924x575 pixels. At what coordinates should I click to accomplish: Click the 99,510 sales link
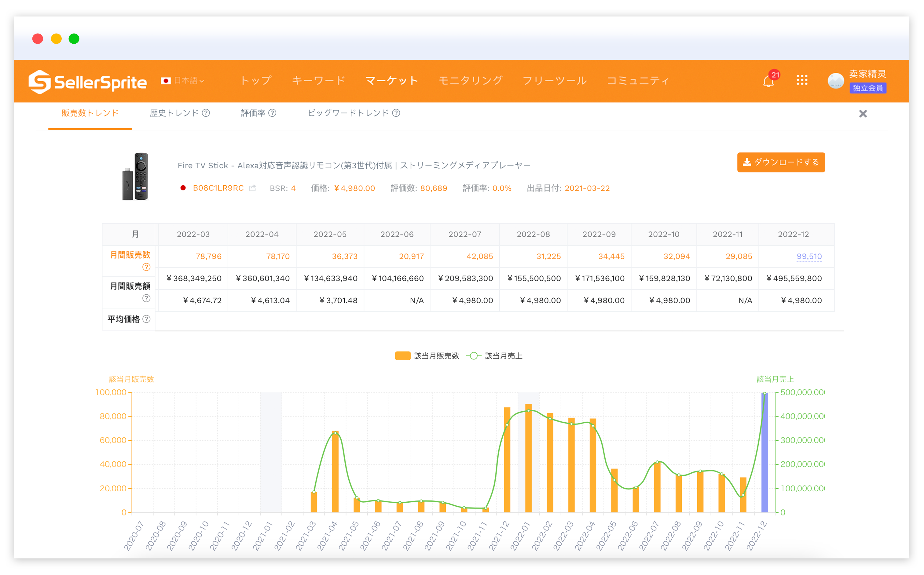[809, 256]
